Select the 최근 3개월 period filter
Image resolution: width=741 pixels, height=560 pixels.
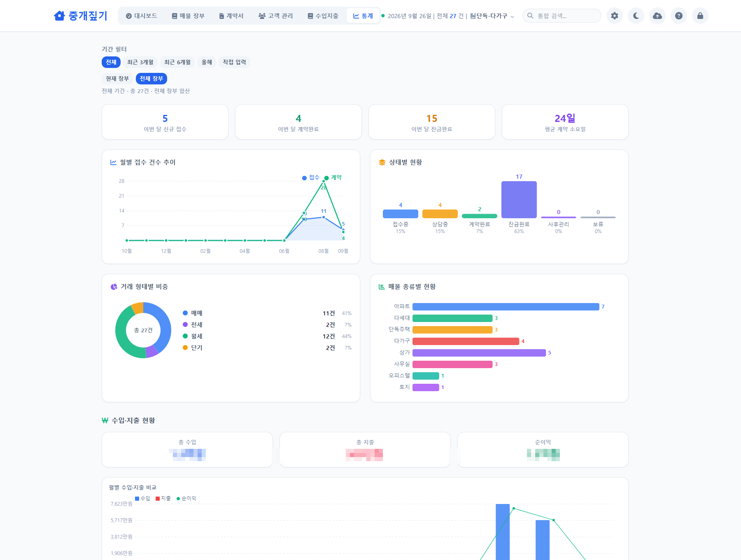pos(140,62)
